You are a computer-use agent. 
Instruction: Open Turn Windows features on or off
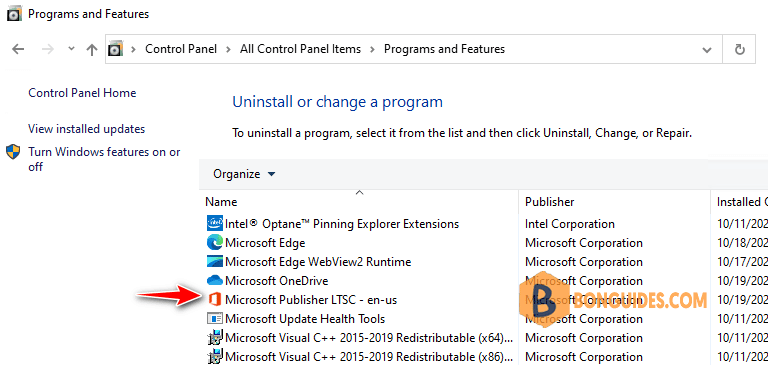104,159
